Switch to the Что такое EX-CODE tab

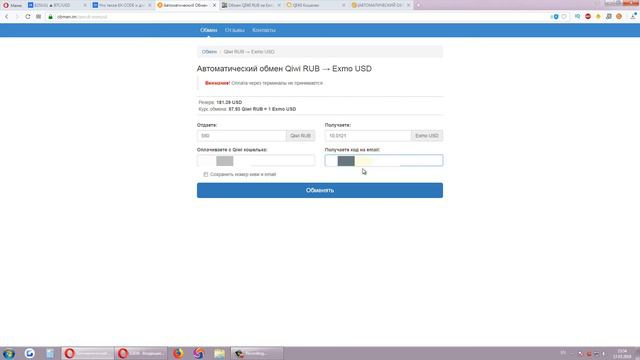[121, 5]
